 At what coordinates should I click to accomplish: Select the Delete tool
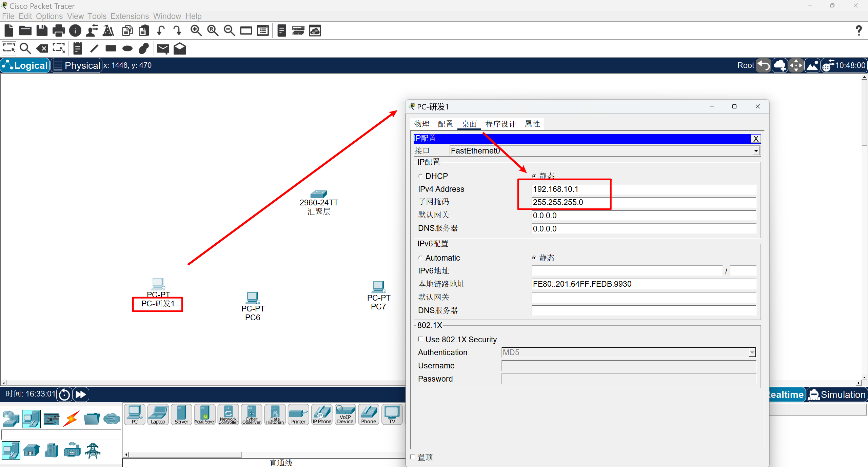[x=42, y=48]
